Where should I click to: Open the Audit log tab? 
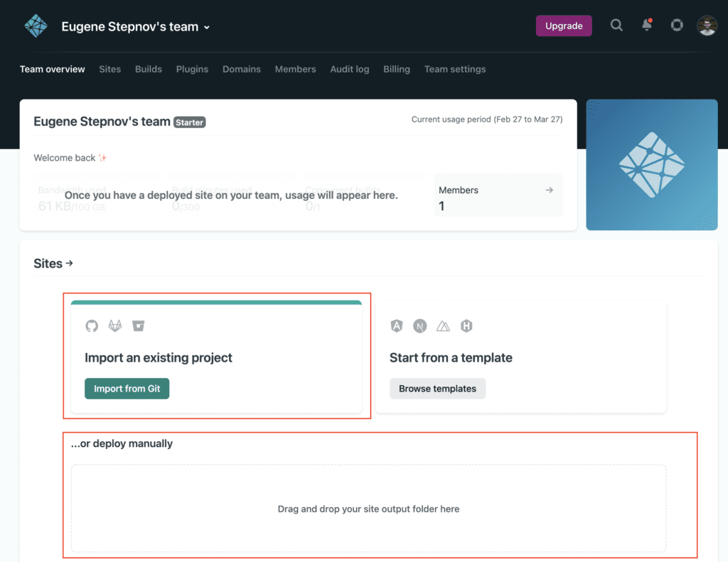point(350,69)
